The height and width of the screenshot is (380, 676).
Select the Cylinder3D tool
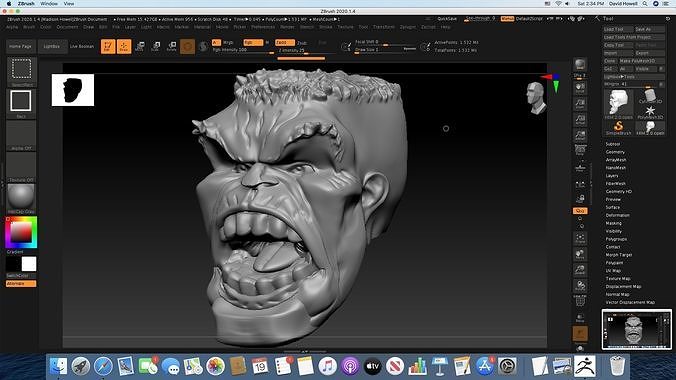click(650, 96)
